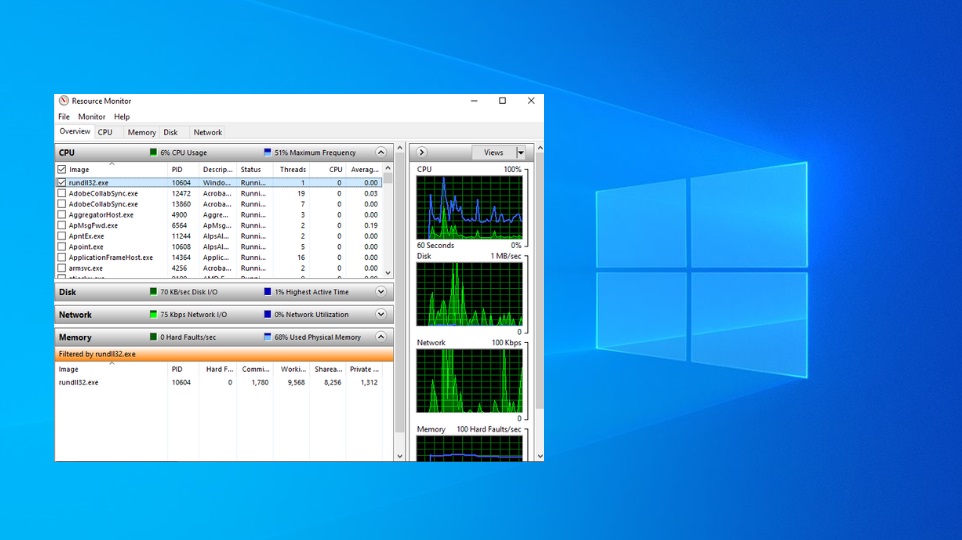Click the Used Physical Memory indicator square
The height and width of the screenshot is (540, 962).
pyautogui.click(x=267, y=337)
